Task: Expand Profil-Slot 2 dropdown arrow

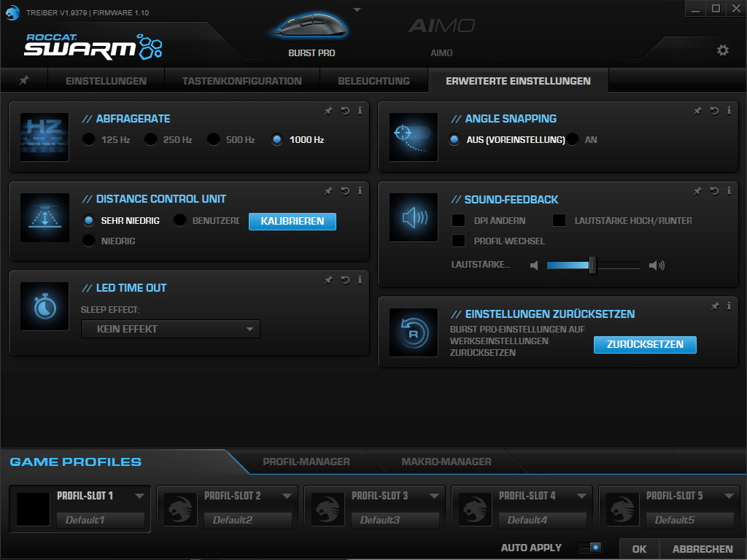Action: click(x=287, y=496)
